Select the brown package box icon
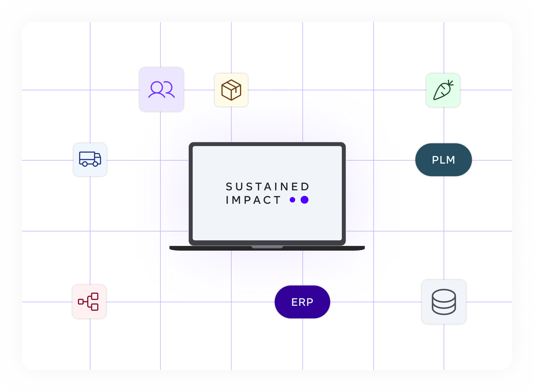The width and height of the screenshot is (534, 392). 231,90
